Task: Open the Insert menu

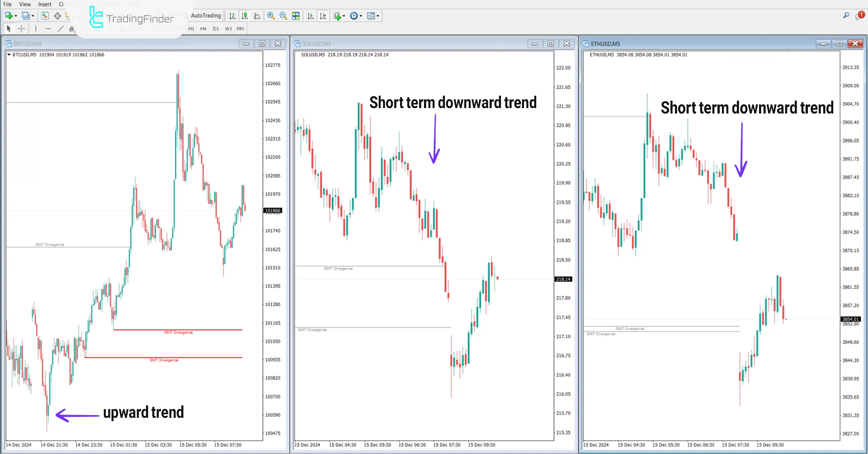Action: pyautogui.click(x=44, y=4)
